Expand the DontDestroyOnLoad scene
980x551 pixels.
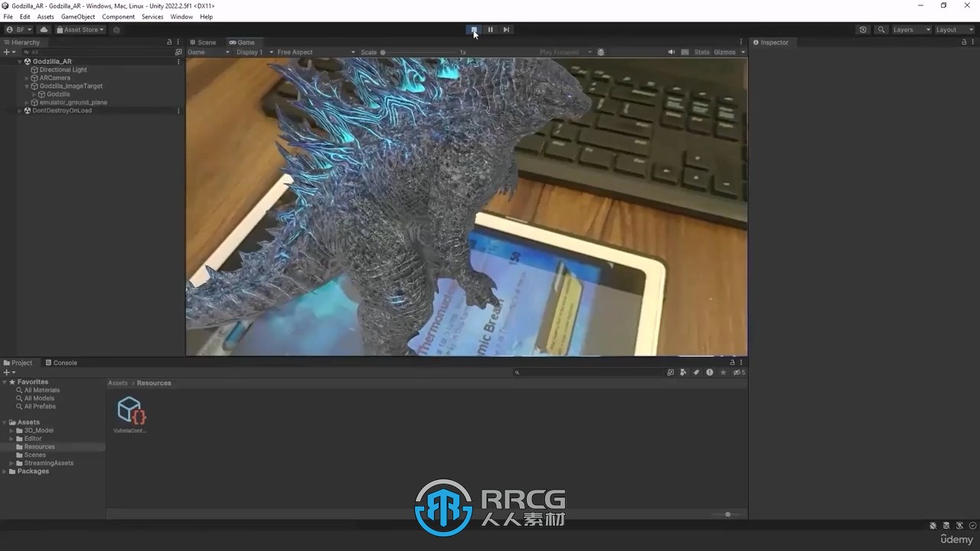point(20,111)
